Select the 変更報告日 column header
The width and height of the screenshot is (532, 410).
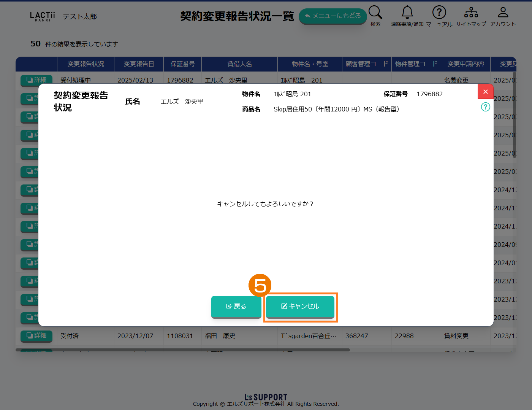pyautogui.click(x=139, y=64)
